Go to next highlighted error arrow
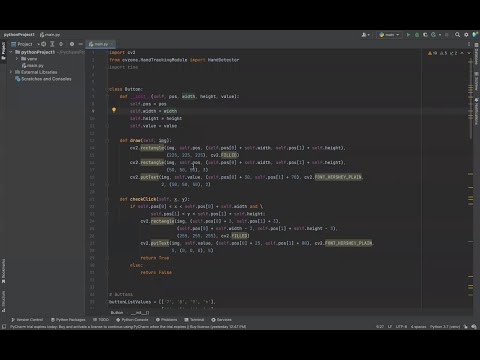480x360 pixels. click(x=469, y=53)
